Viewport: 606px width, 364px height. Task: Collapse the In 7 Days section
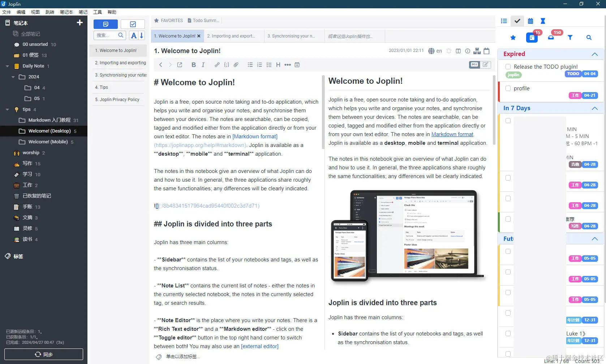(x=595, y=108)
